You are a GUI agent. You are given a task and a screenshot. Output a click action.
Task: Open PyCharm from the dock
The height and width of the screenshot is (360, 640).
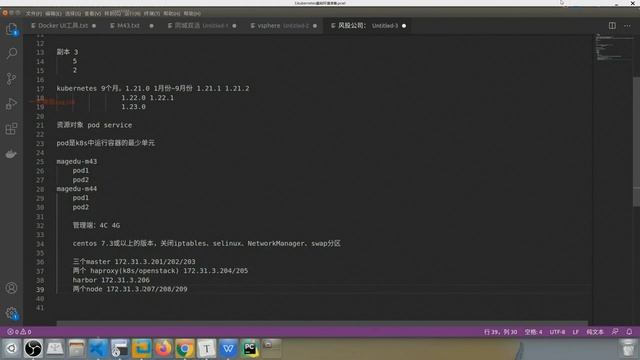coord(250,349)
